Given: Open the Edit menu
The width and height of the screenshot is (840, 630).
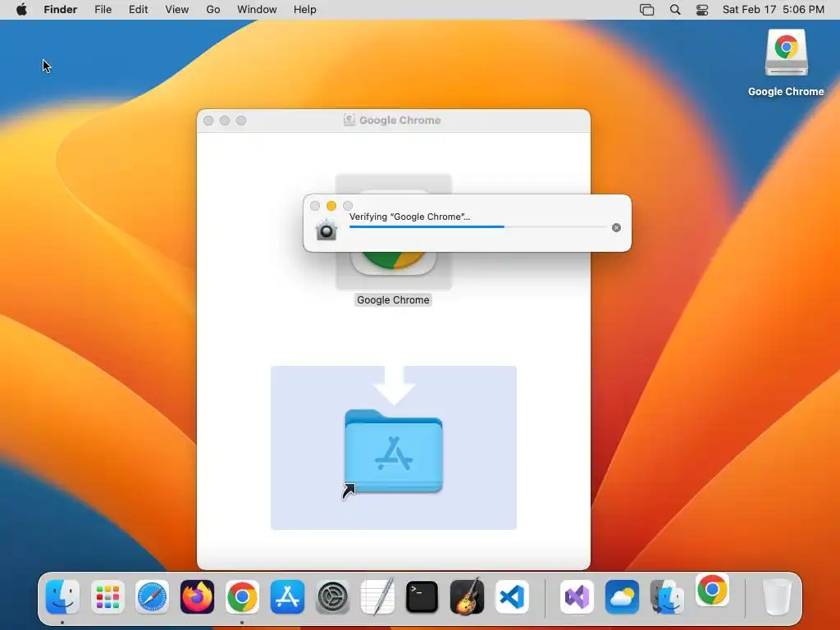Looking at the screenshot, I should (x=138, y=10).
